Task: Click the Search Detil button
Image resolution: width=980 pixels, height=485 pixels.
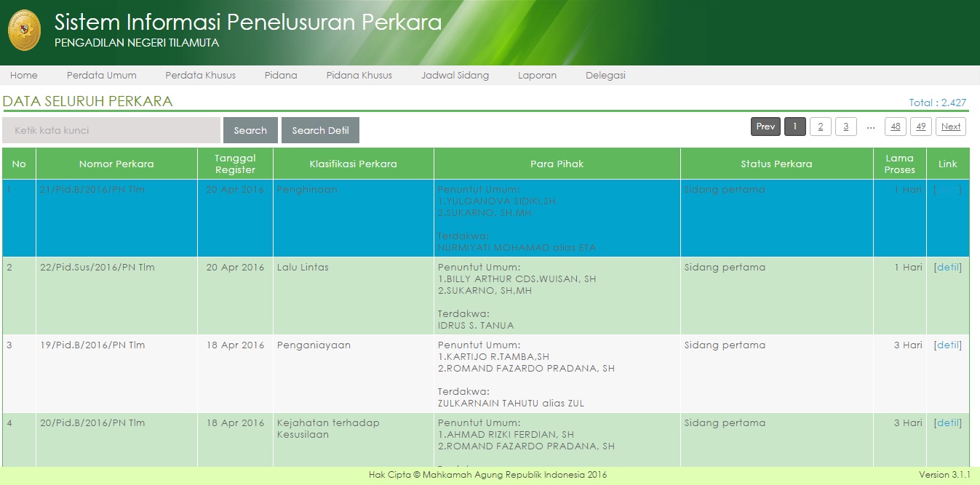Action: pos(320,131)
